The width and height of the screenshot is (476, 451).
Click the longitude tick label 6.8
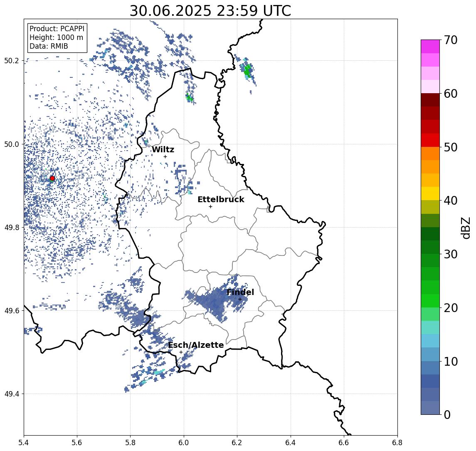397,443
